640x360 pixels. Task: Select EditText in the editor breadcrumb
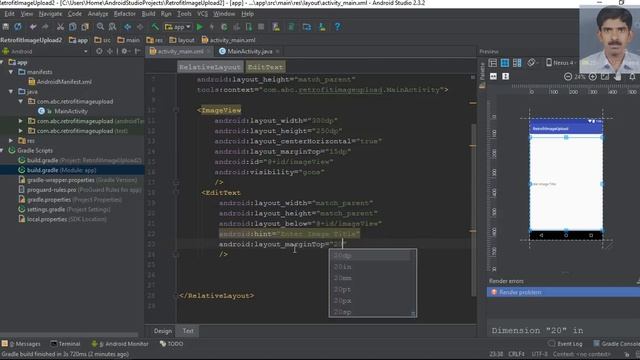point(265,67)
